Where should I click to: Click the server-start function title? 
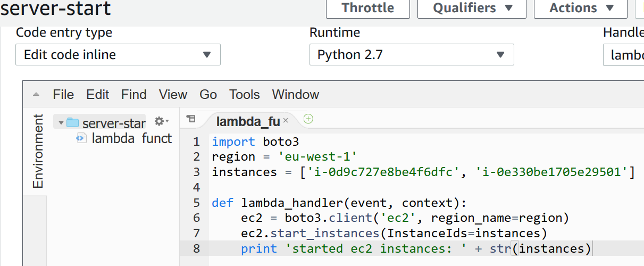click(55, 9)
